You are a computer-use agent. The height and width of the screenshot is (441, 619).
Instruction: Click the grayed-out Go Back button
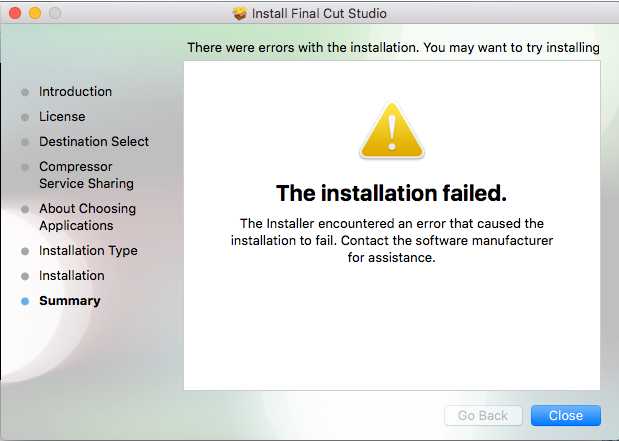[483, 415]
